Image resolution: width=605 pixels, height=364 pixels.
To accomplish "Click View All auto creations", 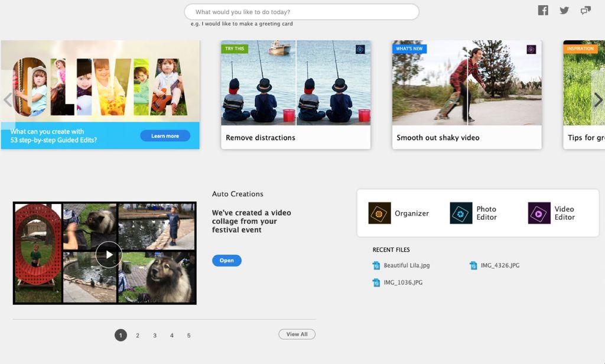I will click(x=297, y=334).
